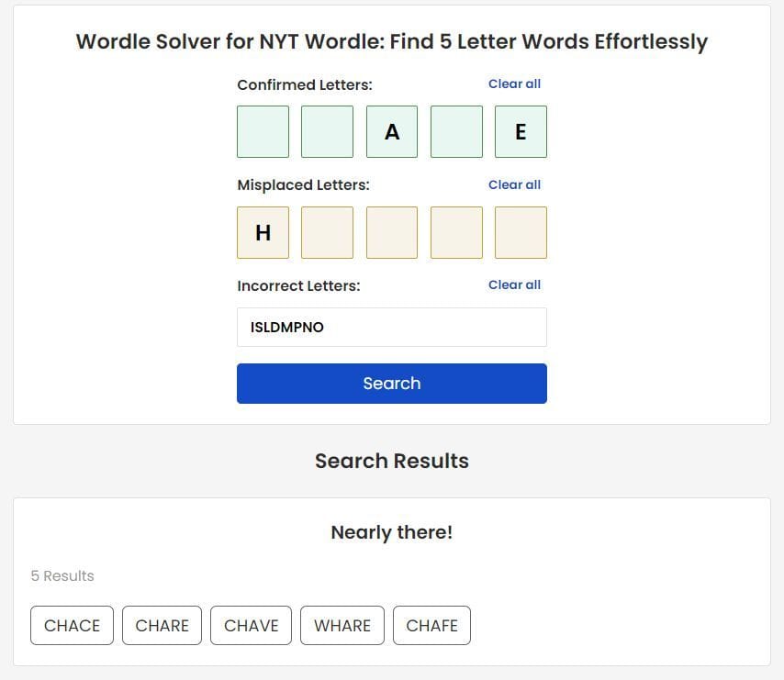Click the confirmed letter tile containing "A"
Viewport: 784px width, 680px height.
pos(392,131)
